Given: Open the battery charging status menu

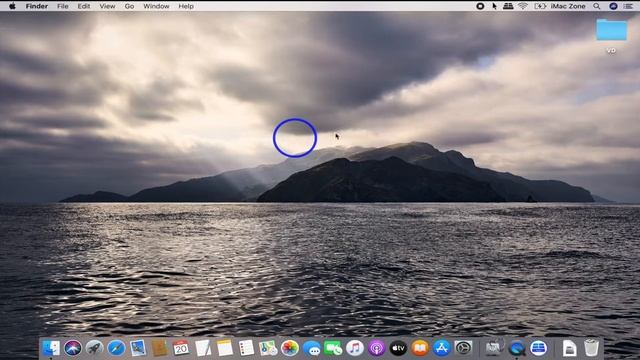Looking at the screenshot, I should 540,6.
